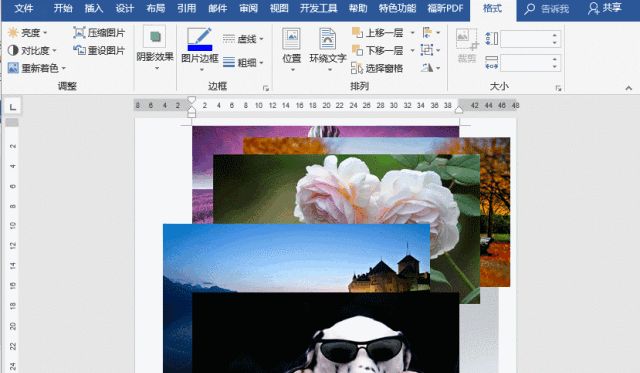This screenshot has height=373, width=640.
Task: Select the sunglasses dog picture
Action: tap(326, 333)
